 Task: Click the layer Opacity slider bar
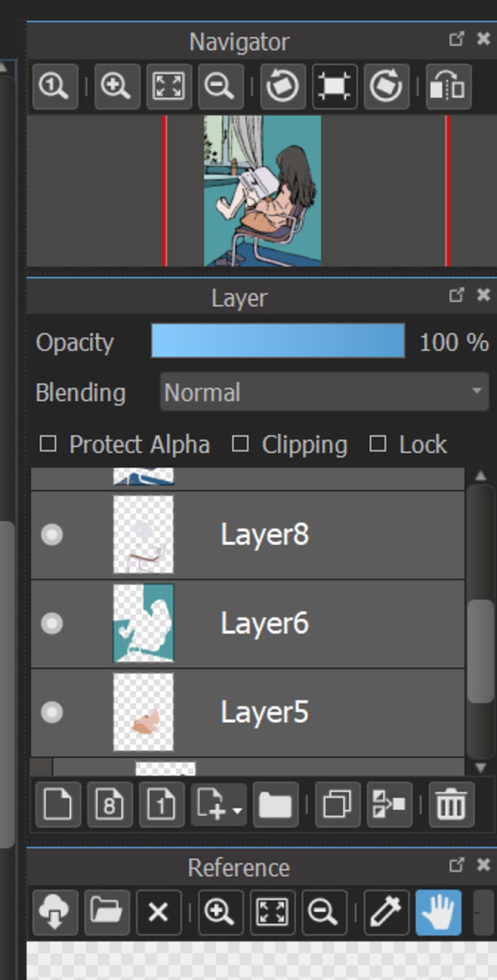coord(278,341)
